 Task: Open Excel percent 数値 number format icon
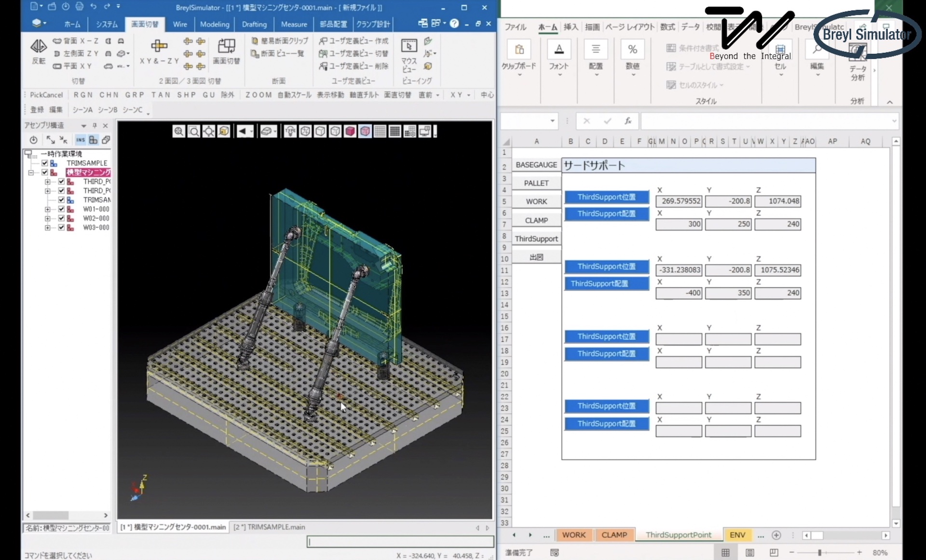coord(632,50)
